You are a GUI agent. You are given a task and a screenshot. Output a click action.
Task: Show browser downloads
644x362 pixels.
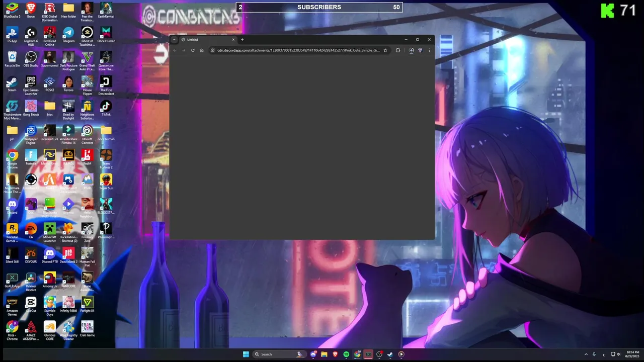tap(411, 50)
